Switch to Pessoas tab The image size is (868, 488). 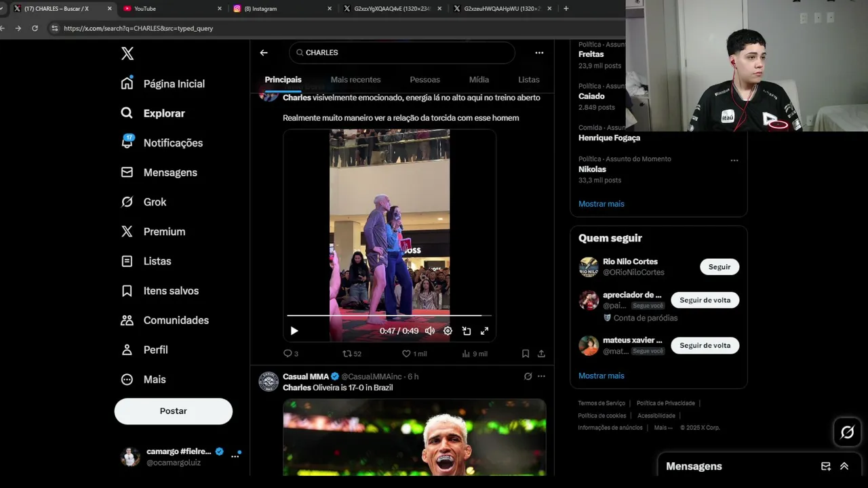click(425, 79)
